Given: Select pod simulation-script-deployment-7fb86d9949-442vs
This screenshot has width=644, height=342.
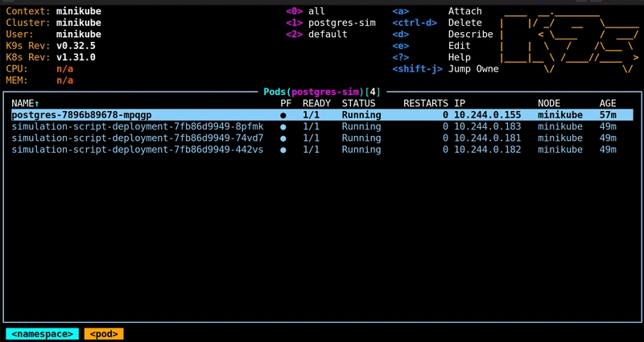Looking at the screenshot, I should click(x=322, y=150).
